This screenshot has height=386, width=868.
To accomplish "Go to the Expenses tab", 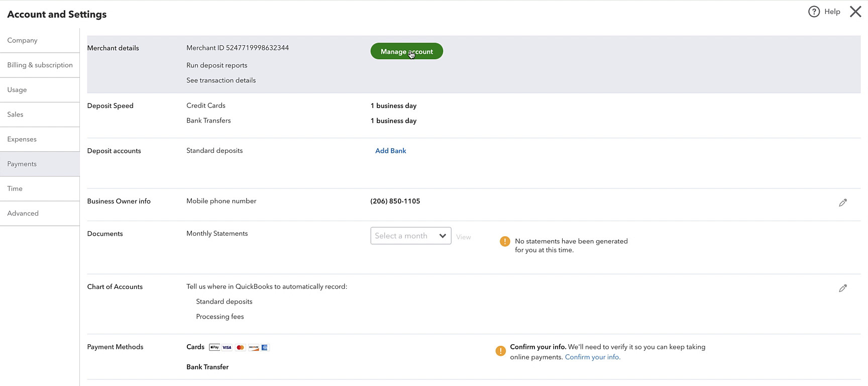I will click(40, 139).
